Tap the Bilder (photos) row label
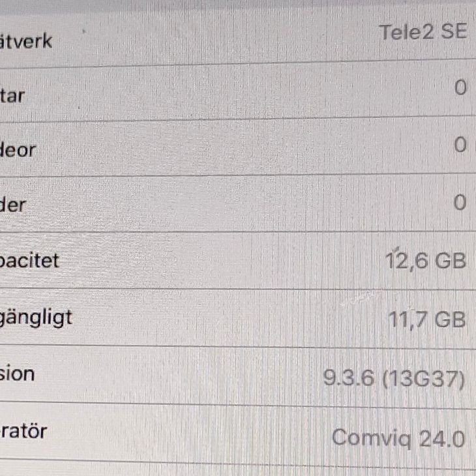The width and height of the screenshot is (476, 476). click(13, 205)
